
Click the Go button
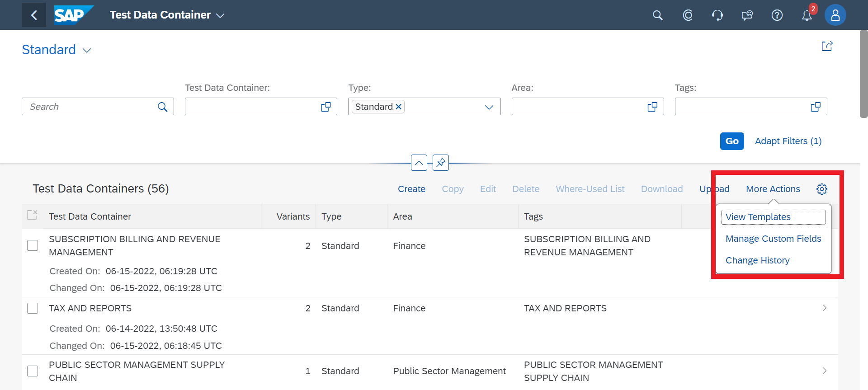tap(732, 141)
